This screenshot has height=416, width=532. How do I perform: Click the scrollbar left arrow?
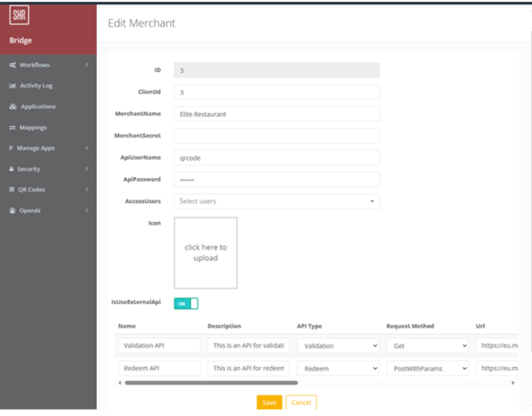(x=120, y=383)
